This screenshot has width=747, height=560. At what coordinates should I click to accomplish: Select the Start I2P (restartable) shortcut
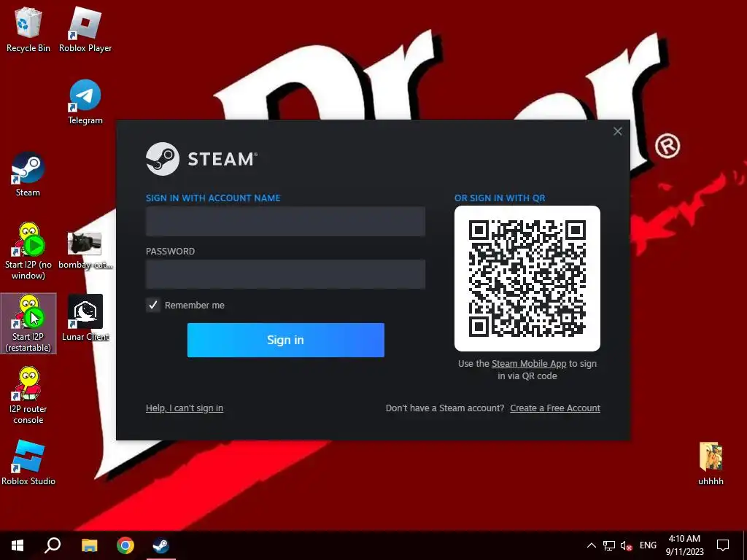pos(28,324)
